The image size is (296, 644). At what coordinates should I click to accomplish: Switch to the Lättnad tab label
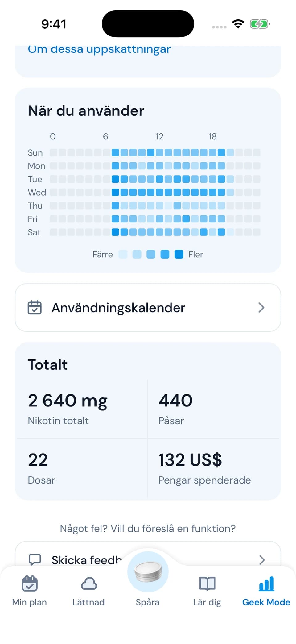(x=88, y=602)
